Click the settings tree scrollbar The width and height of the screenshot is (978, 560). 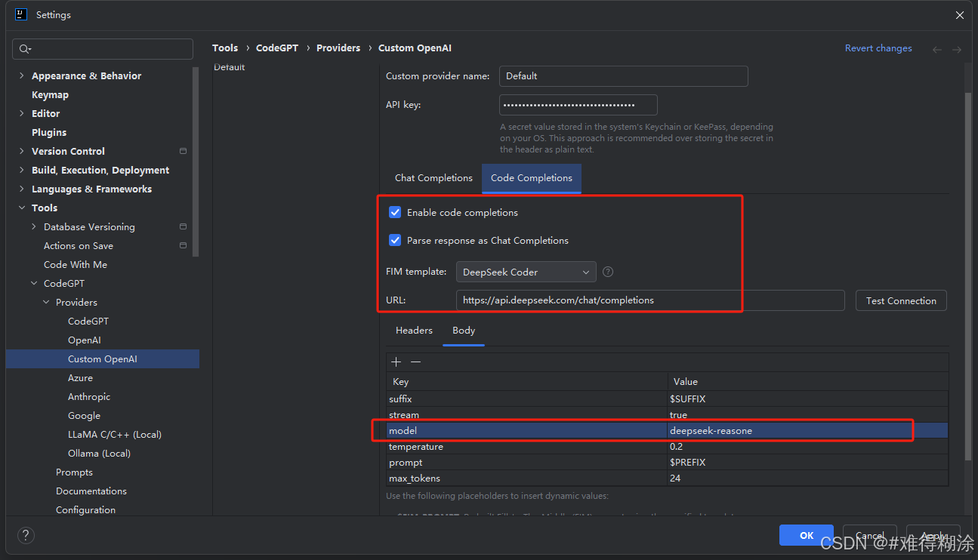coord(196,162)
